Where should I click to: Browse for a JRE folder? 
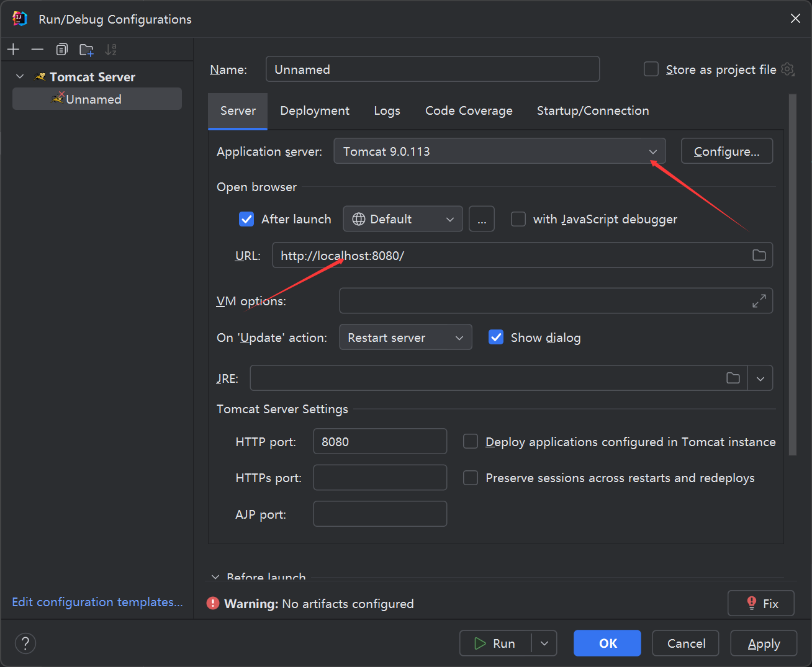(x=733, y=378)
